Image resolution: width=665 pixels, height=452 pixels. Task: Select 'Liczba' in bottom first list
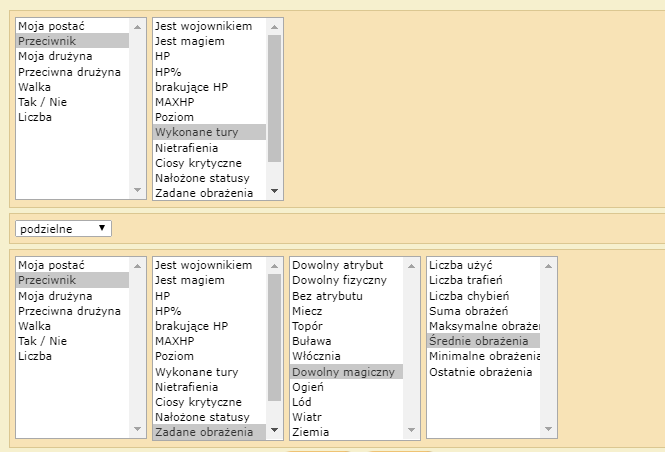click(x=73, y=356)
